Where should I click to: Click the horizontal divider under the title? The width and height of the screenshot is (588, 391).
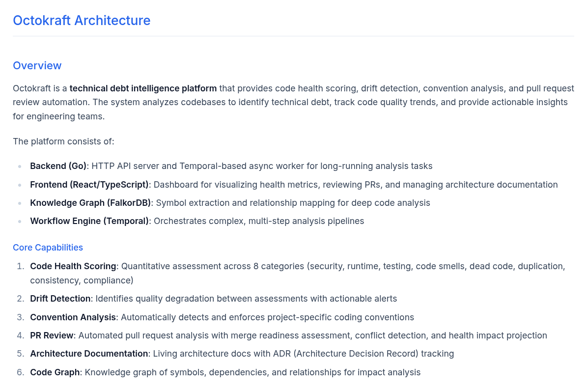point(294,35)
